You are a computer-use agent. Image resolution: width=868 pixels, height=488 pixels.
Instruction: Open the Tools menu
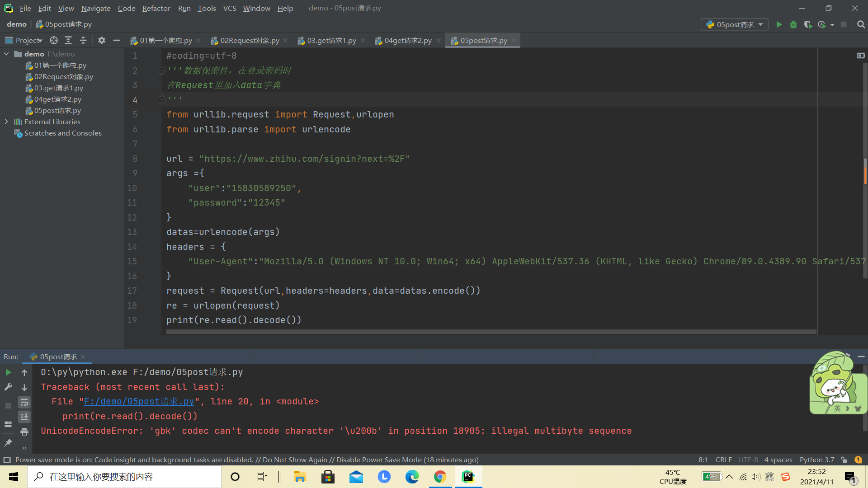click(207, 8)
